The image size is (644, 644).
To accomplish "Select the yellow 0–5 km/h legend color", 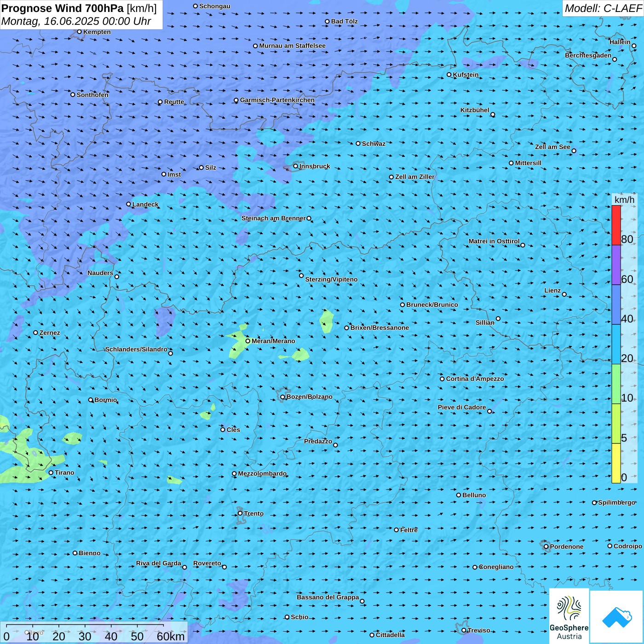I will [x=616, y=463].
